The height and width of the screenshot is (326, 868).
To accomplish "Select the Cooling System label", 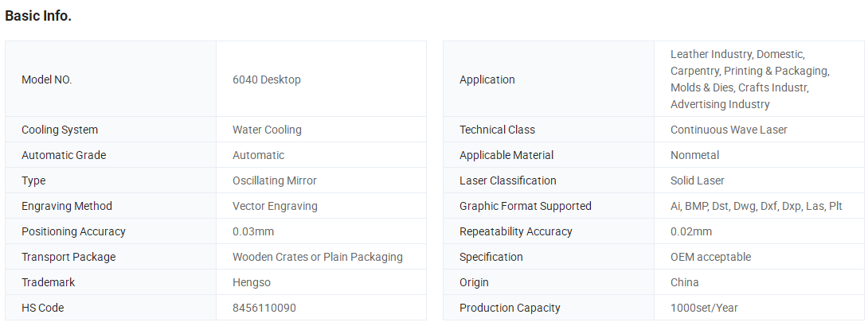I will coord(60,130).
